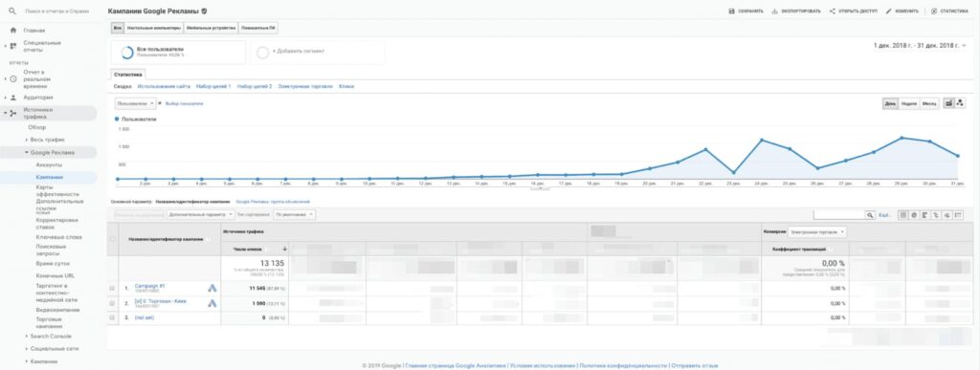Open Аккаунты in sidebar
Viewport: 980px width, 370px height.
point(50,164)
